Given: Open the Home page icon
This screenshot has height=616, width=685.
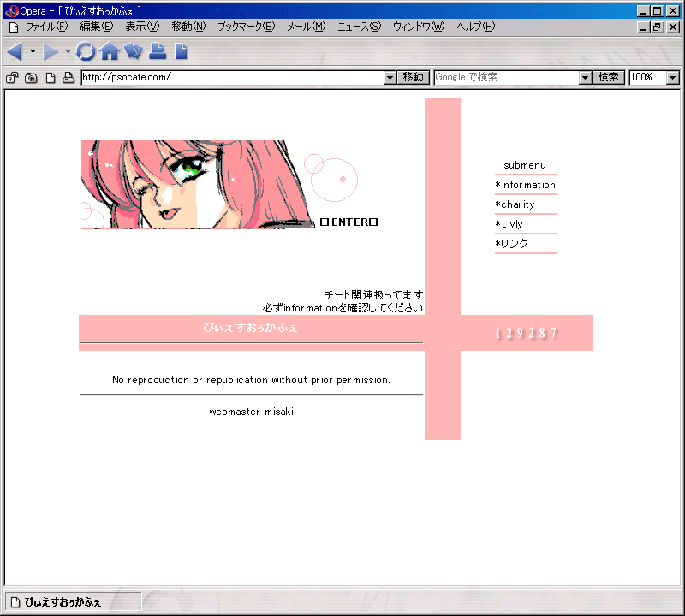Looking at the screenshot, I should pyautogui.click(x=110, y=51).
